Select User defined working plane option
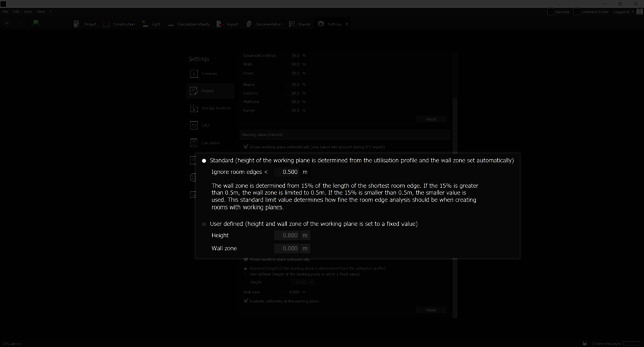The image size is (644, 347). pos(204,224)
